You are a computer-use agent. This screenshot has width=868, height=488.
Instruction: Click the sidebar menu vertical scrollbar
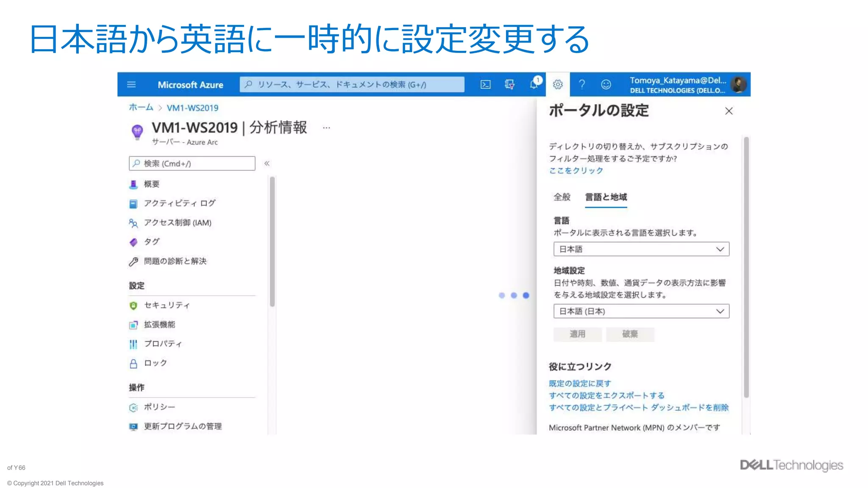272,241
